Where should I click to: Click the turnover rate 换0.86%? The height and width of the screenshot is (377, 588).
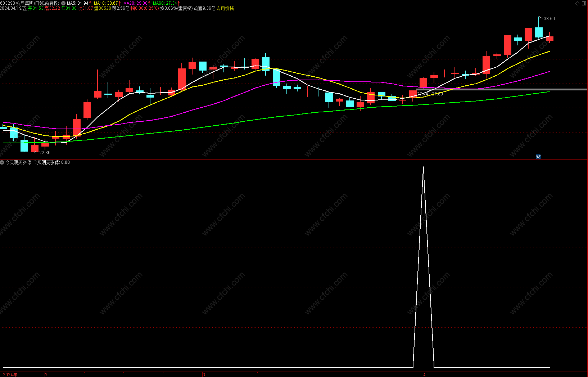168,8
